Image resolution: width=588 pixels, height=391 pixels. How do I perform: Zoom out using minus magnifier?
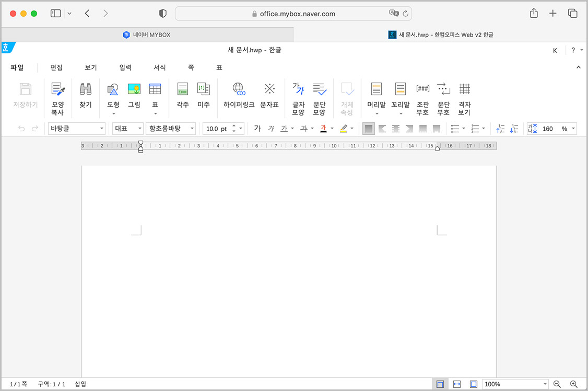click(x=557, y=384)
